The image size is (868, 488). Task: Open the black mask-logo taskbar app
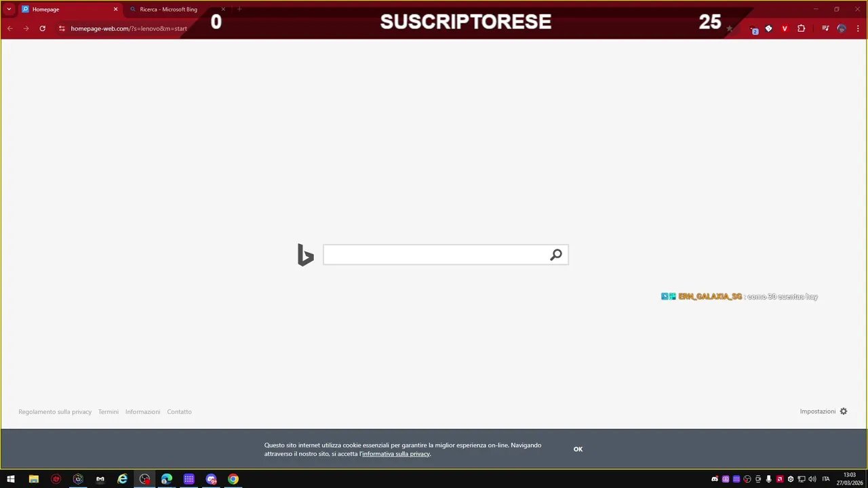[100, 479]
